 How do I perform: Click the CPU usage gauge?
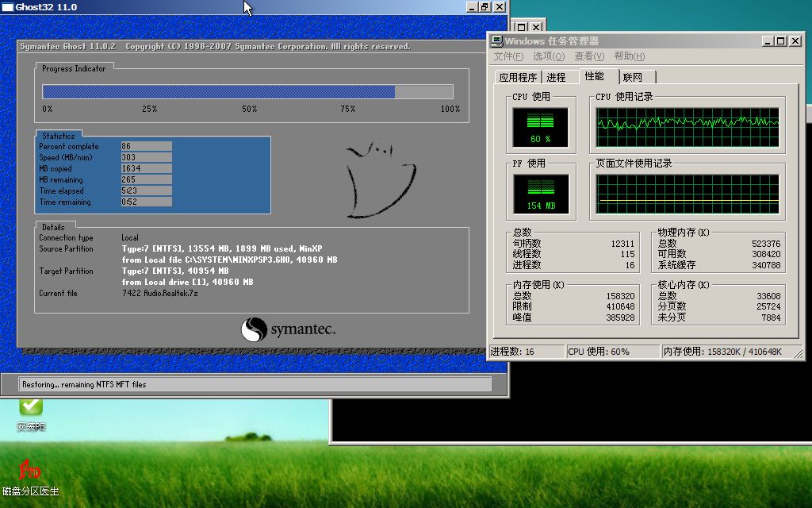[x=540, y=128]
